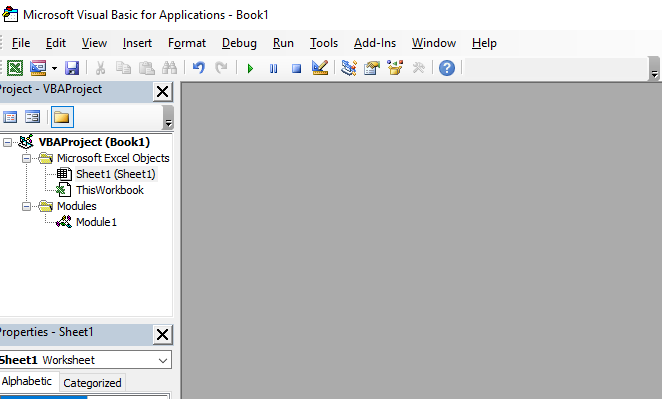Run the macro with the green play button
The height and width of the screenshot is (399, 662).
click(250, 68)
